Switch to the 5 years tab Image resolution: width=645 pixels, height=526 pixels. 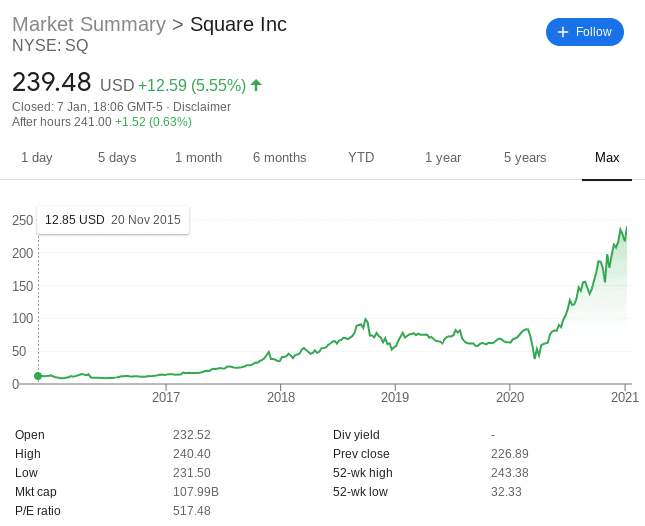(525, 158)
